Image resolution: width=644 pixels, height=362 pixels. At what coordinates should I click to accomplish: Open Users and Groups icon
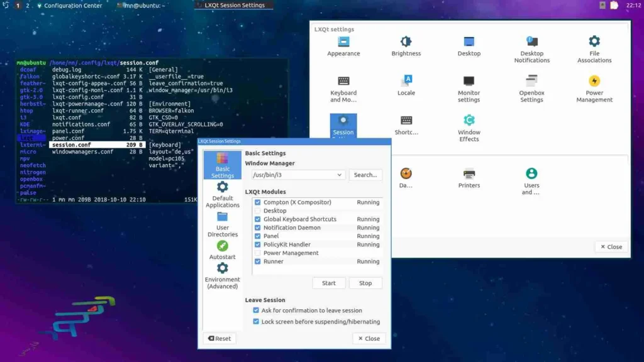point(531,181)
